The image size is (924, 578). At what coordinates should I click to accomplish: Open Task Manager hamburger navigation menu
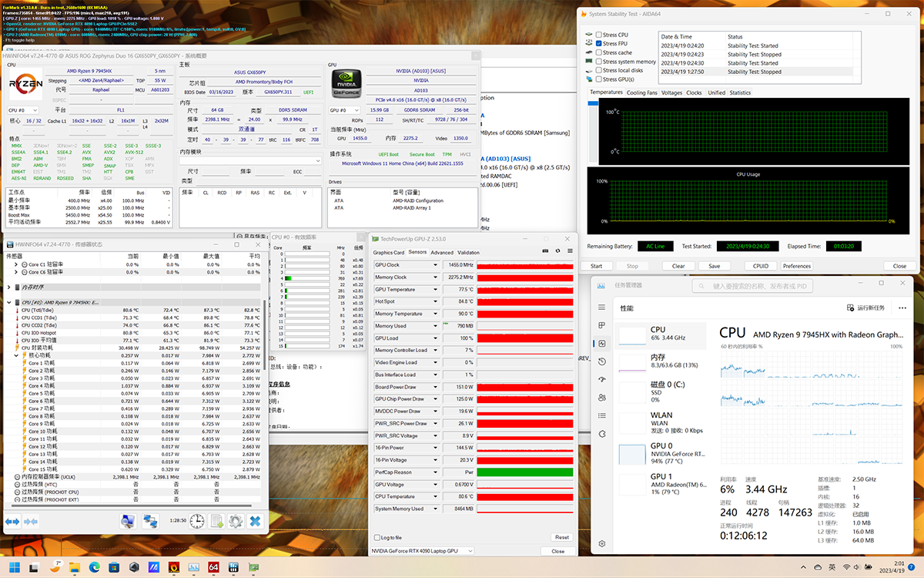click(602, 308)
